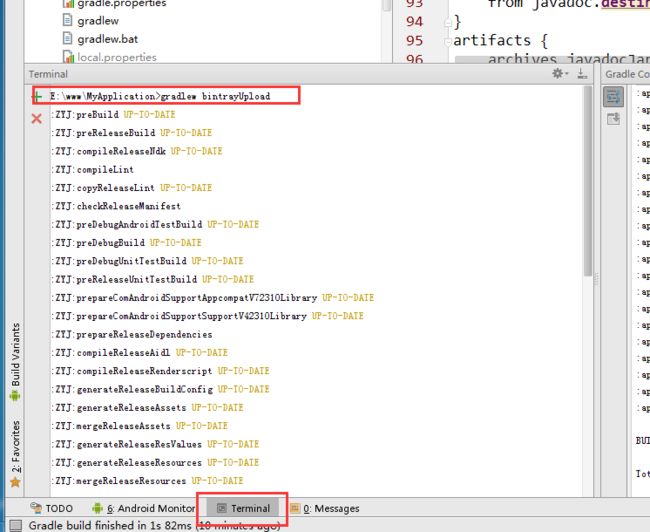Toggle the task/text view in the Gradle Console
Viewport: 650px width, 532px height.
pos(613,97)
